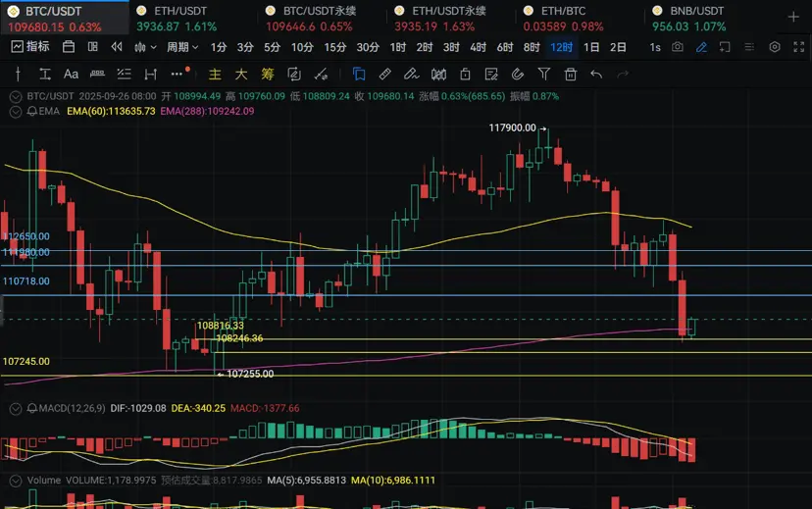Switch to the ETH/USDT永续 tab
This screenshot has width=812, height=509.
pos(450,18)
